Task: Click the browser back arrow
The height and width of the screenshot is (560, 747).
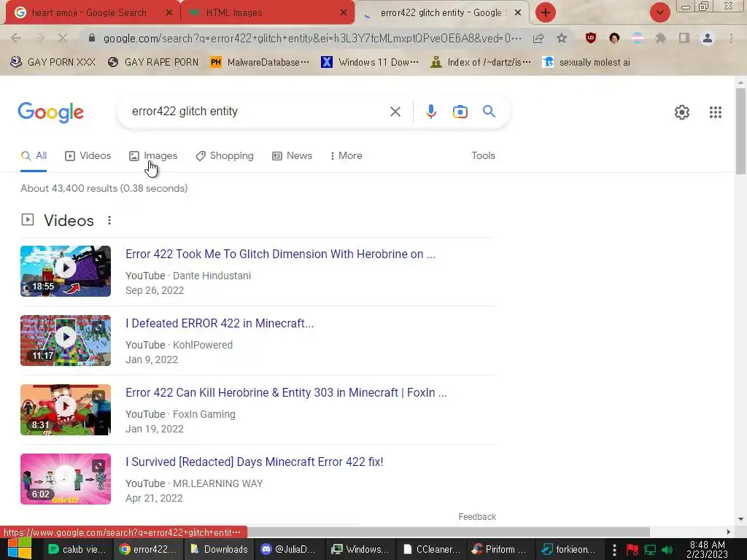Action: click(16, 38)
